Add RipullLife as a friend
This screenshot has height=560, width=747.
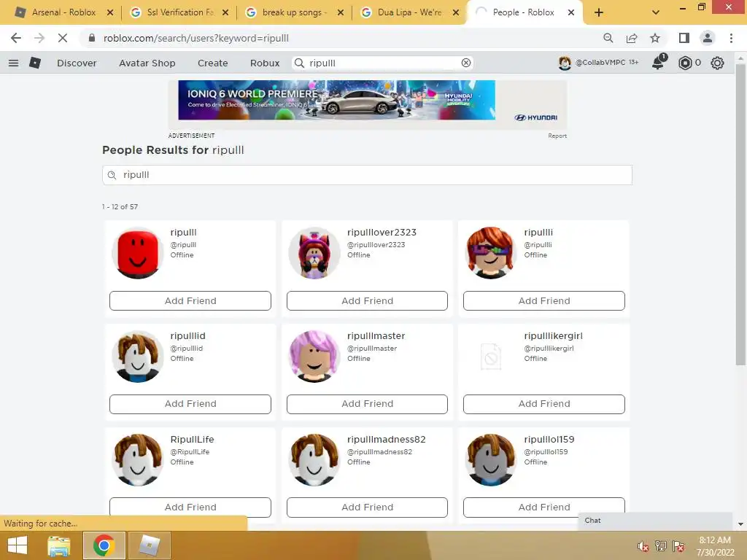[190, 507]
